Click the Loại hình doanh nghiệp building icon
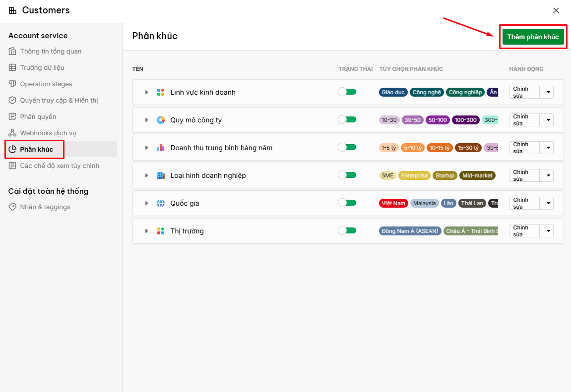 tap(161, 175)
